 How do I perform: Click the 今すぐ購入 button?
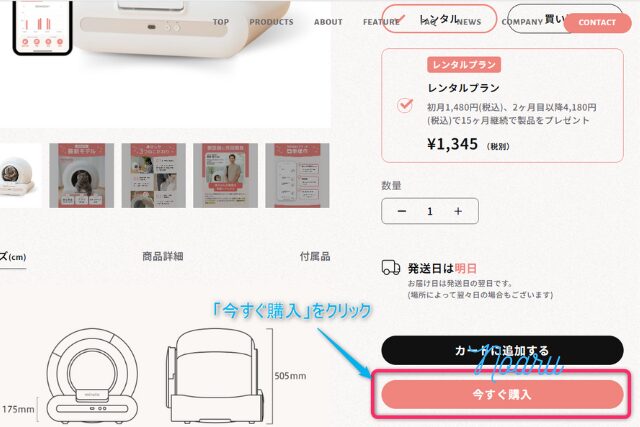pyautogui.click(x=502, y=394)
